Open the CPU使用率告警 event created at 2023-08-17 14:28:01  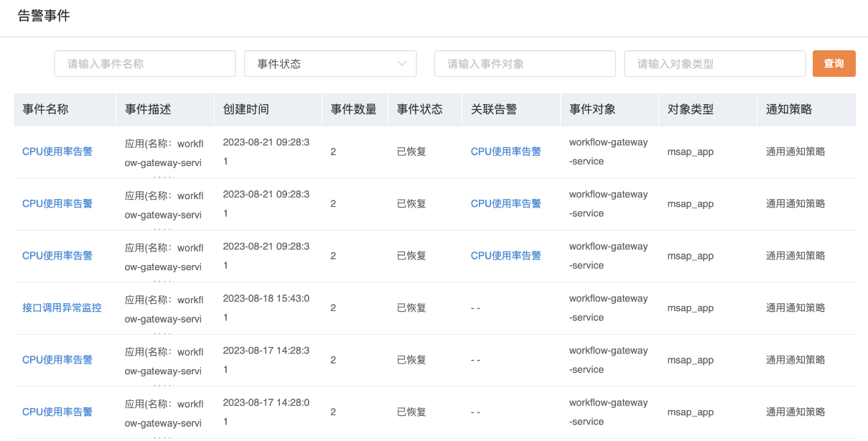57,412
